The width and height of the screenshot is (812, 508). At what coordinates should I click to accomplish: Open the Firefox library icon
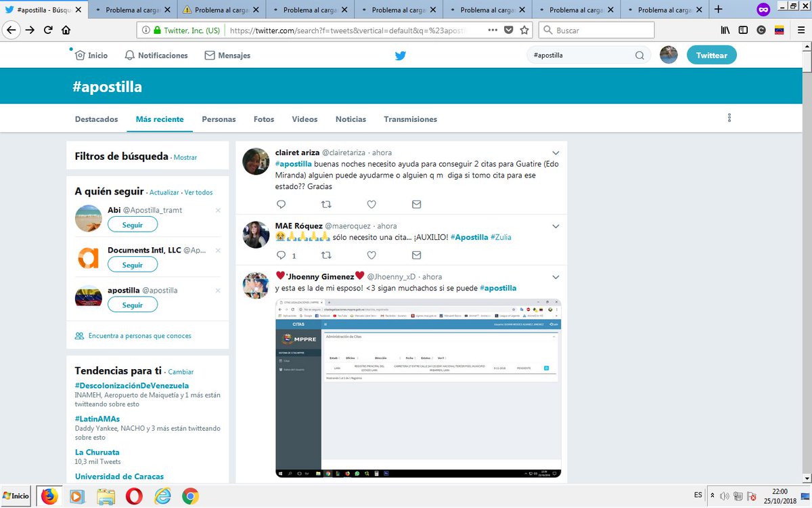tap(725, 30)
